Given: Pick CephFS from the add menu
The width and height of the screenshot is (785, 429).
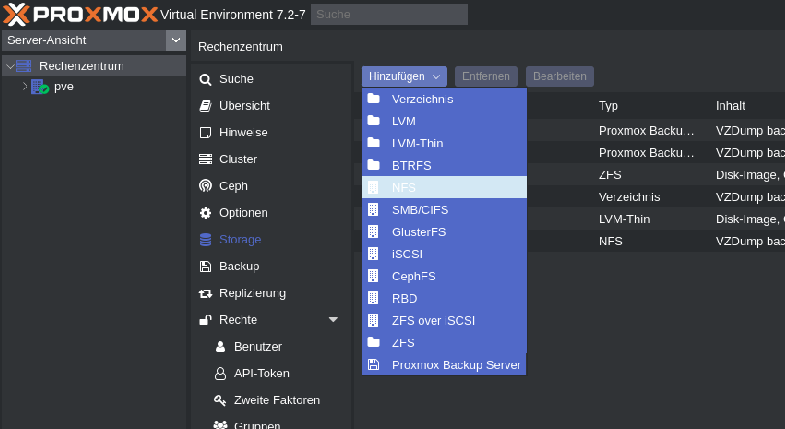Looking at the screenshot, I should click(x=444, y=276).
